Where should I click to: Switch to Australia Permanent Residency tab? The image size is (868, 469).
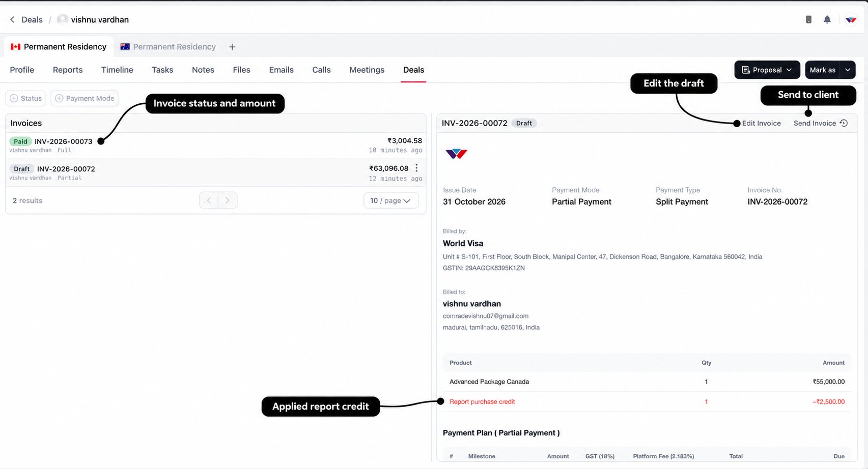[x=168, y=47]
